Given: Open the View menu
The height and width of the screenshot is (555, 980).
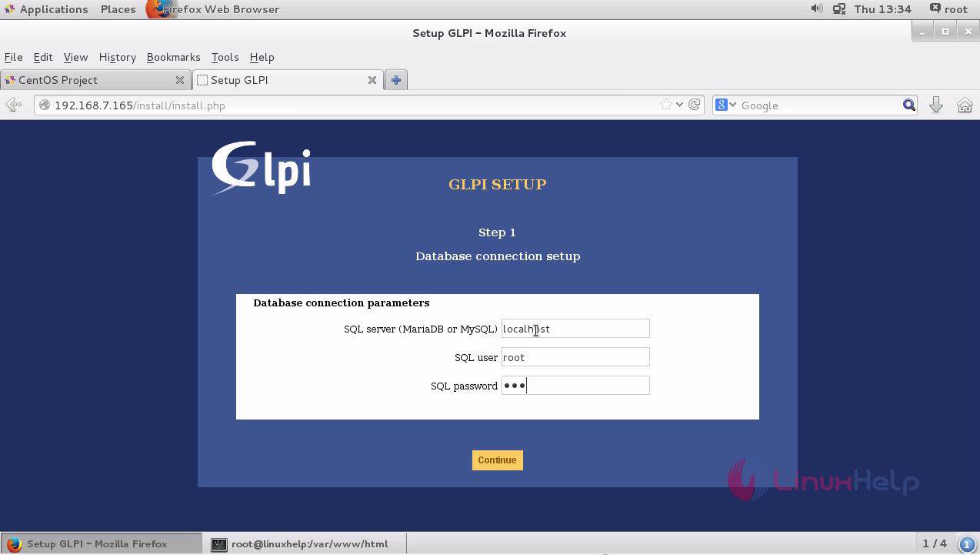Looking at the screenshot, I should tap(75, 57).
